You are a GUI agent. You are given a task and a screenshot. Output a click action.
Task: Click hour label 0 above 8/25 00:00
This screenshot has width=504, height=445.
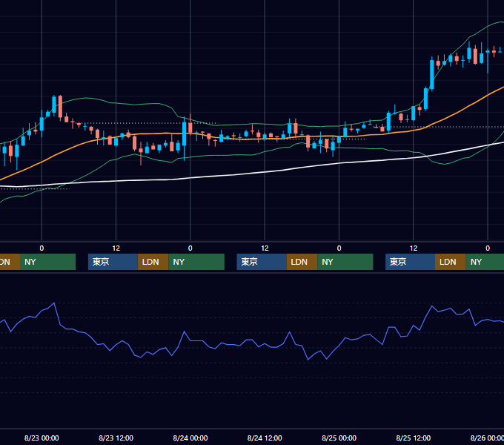339,248
